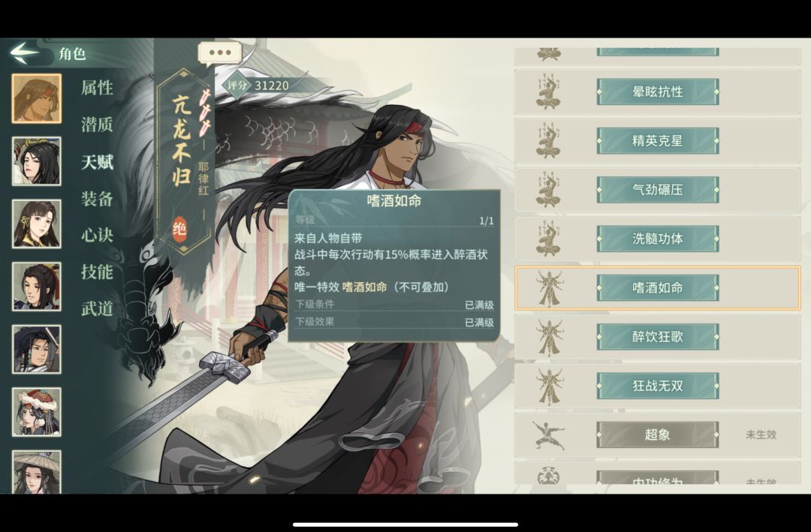
Task: Click the multi-armed figure icon beside 醉饮狂歌
Action: tap(549, 337)
